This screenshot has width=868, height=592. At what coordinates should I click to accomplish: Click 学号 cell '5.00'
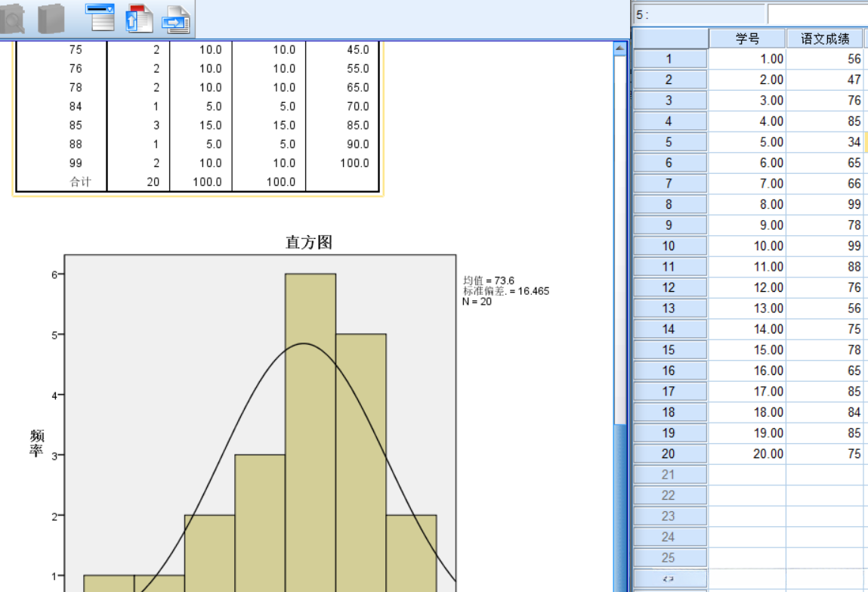coord(747,142)
